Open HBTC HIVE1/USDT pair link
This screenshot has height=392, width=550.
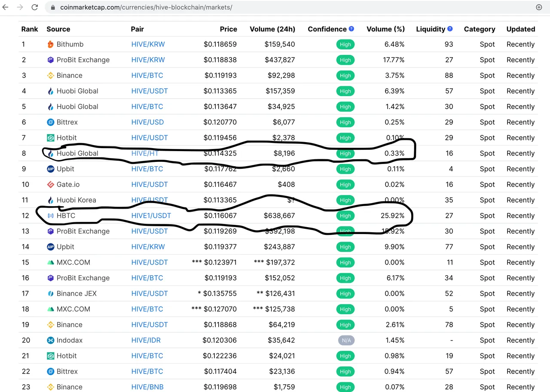pos(151,216)
